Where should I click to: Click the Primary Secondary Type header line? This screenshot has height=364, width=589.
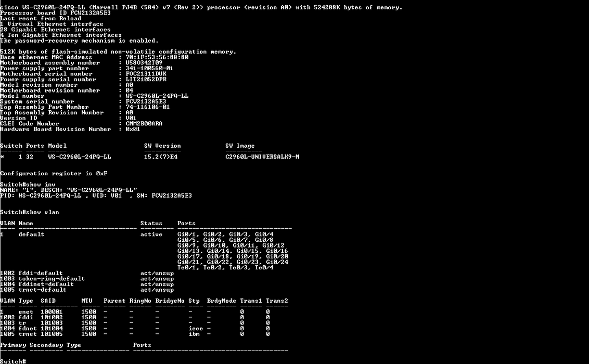click(75, 345)
